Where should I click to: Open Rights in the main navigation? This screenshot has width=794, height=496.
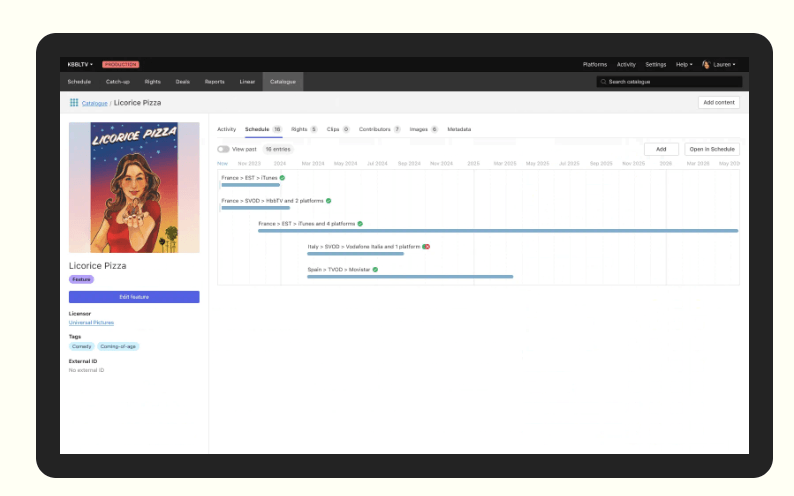(152, 81)
